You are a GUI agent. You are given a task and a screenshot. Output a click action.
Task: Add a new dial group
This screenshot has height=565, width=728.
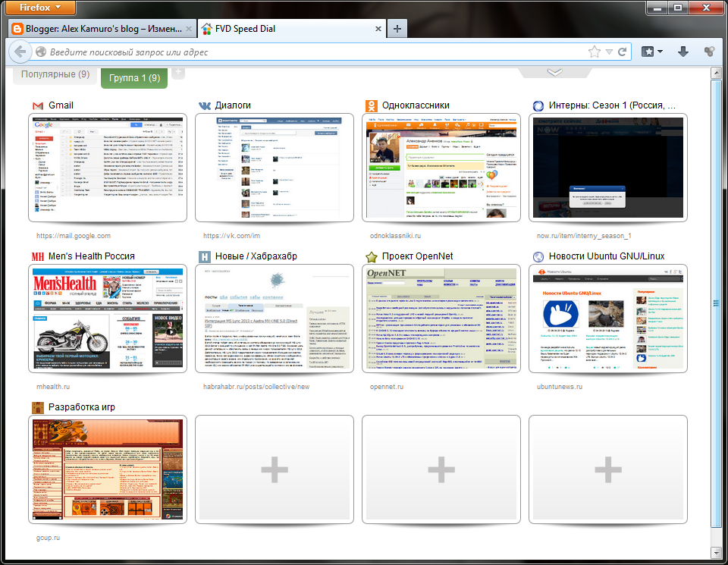tap(178, 72)
